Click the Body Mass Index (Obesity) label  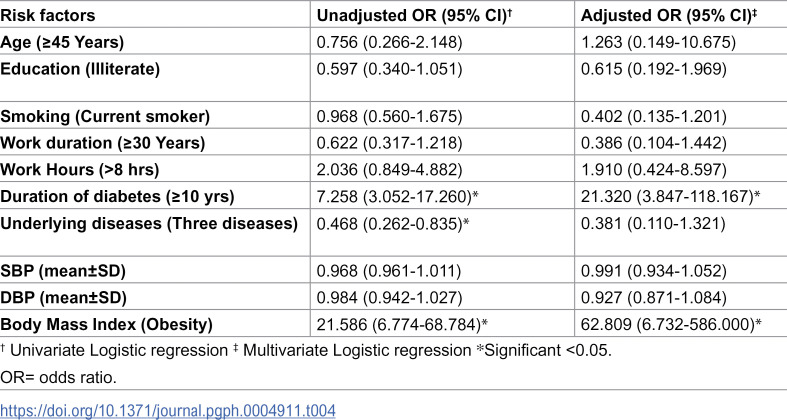(x=106, y=325)
